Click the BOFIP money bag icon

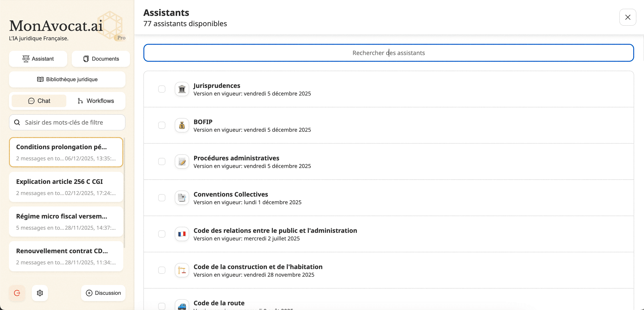pos(182,125)
